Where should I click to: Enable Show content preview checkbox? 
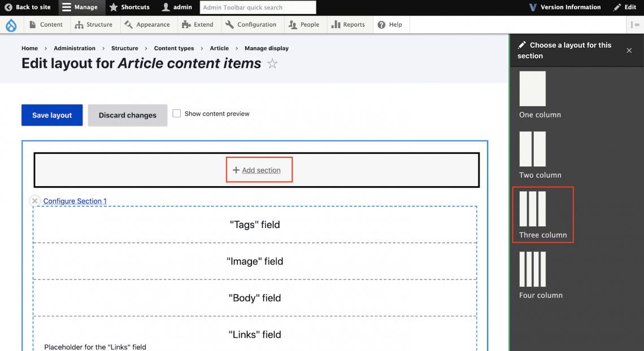pyautogui.click(x=177, y=113)
